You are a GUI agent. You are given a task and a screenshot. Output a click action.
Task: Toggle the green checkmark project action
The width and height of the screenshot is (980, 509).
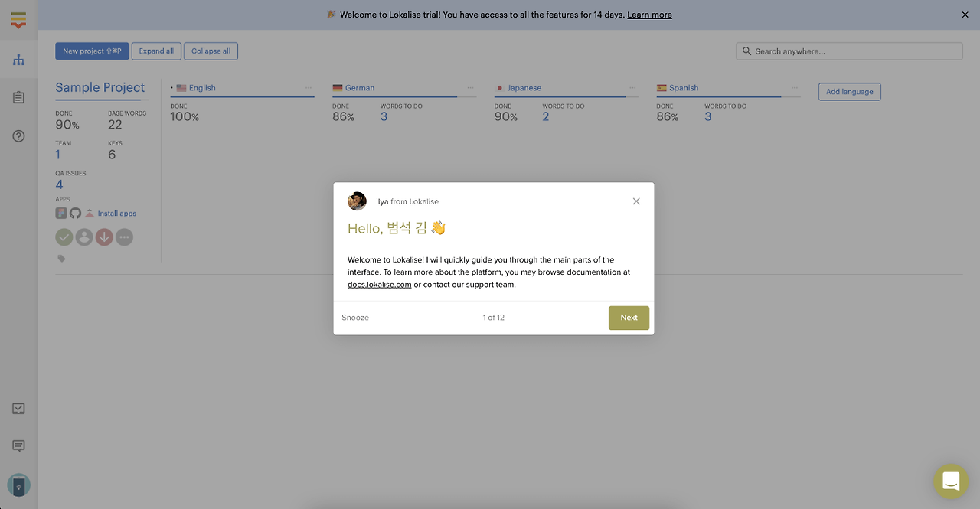coord(64,237)
